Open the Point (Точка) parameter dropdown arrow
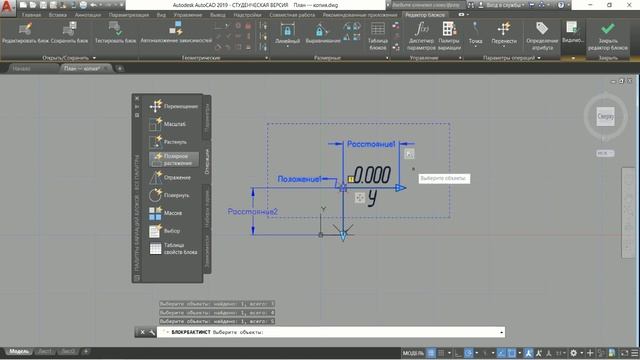640x360 pixels. (x=476, y=47)
